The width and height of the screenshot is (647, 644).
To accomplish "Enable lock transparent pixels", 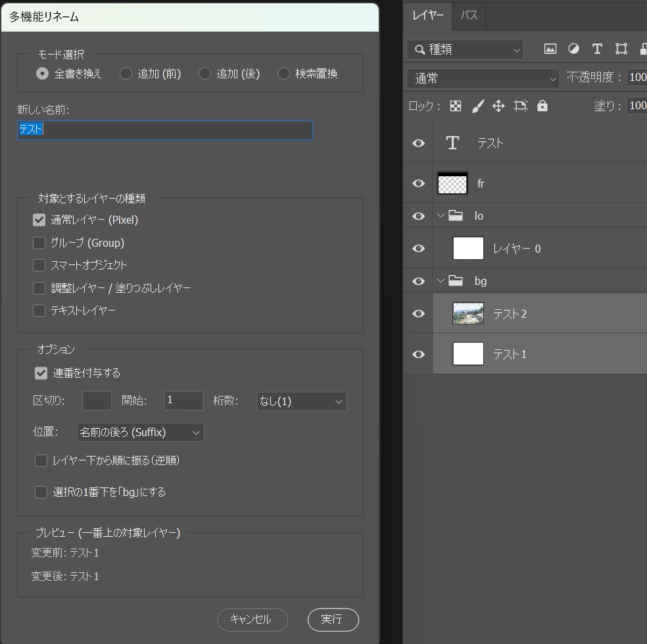I will pyautogui.click(x=455, y=105).
